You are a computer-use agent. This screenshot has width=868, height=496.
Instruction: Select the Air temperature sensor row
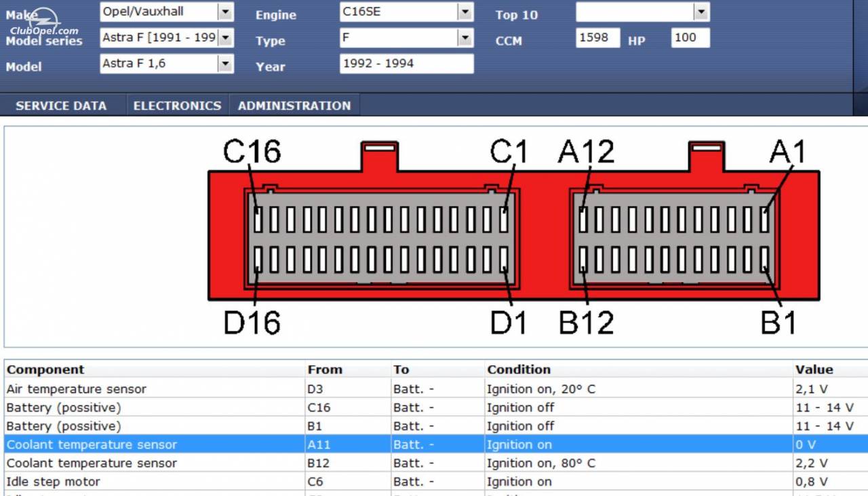[x=436, y=389]
